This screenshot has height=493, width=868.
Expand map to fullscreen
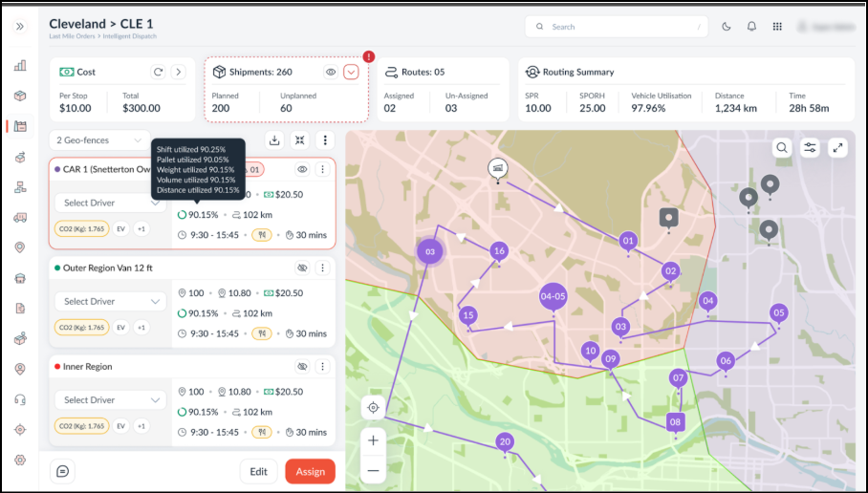point(838,147)
